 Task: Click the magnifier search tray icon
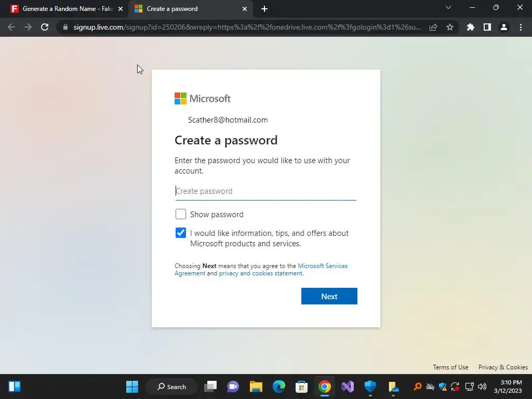click(x=417, y=387)
